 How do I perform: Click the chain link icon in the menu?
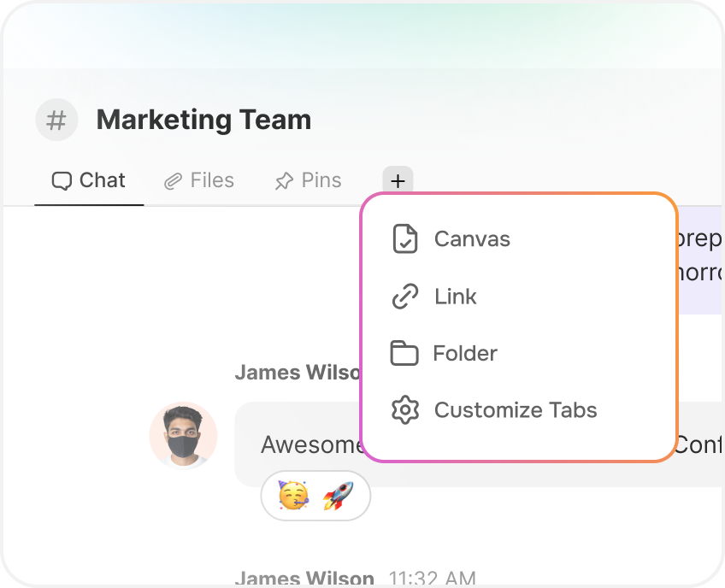click(404, 297)
